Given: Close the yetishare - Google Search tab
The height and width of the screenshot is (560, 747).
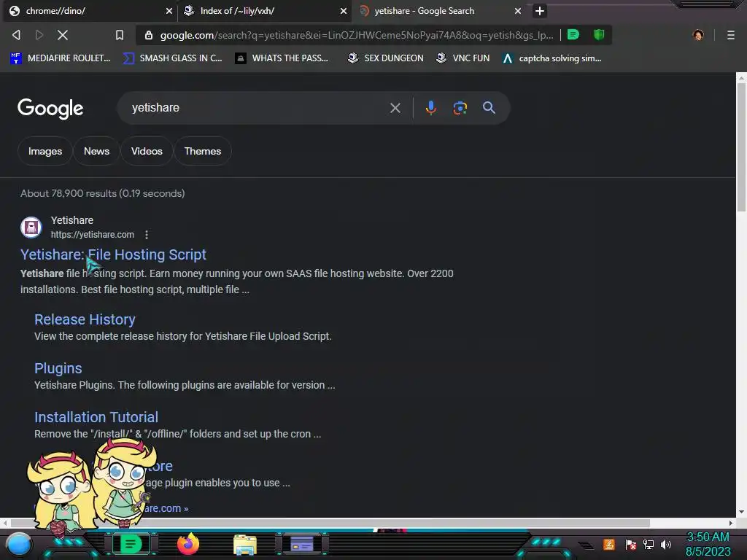Looking at the screenshot, I should [x=518, y=11].
